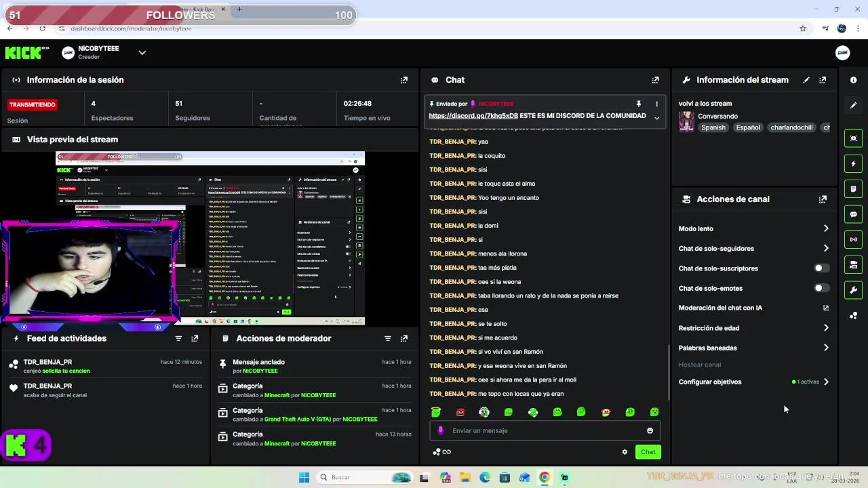Open the info icon in right sidebar
868x488 pixels.
point(853,80)
